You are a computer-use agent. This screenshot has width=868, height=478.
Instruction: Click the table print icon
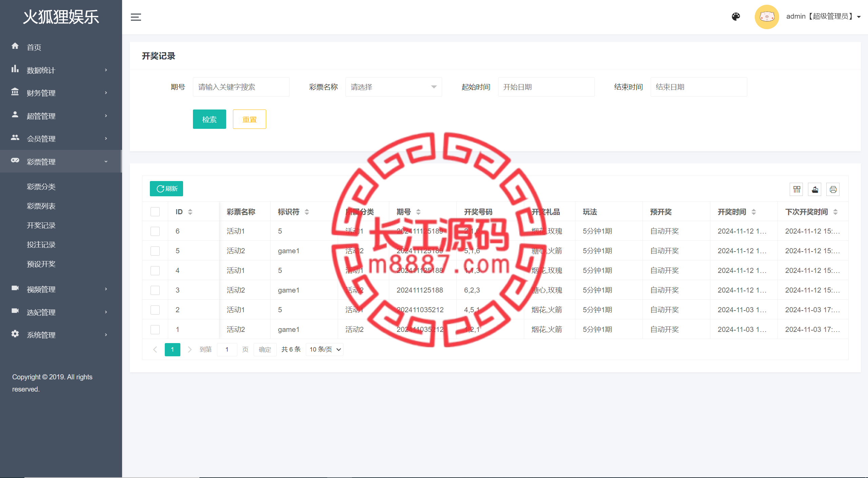[833, 189]
